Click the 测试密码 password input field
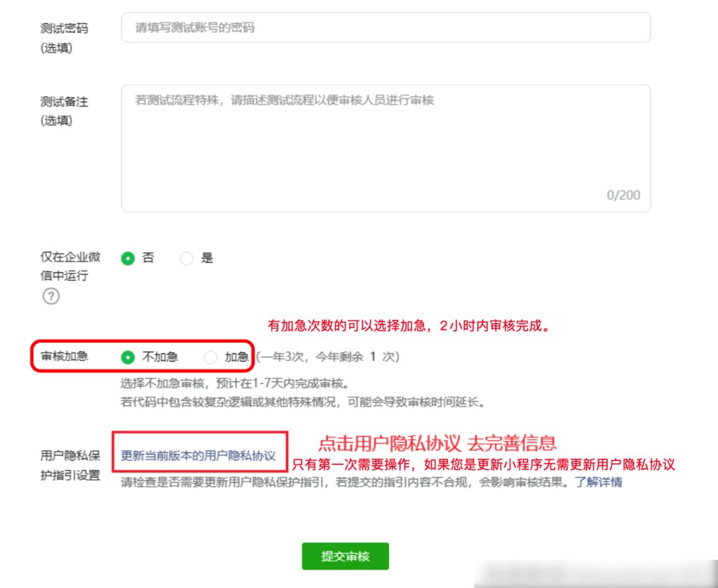Screen dimensions: 718x588 click(386, 28)
